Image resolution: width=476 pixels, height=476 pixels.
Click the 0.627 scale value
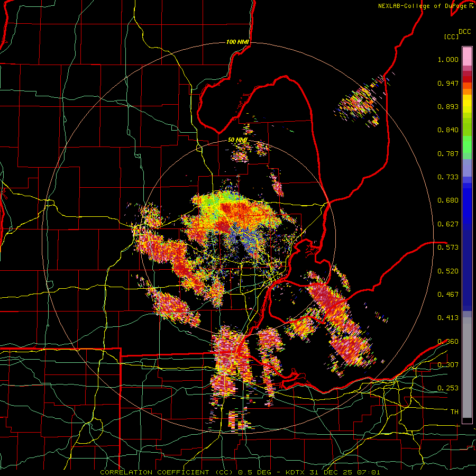tap(448, 224)
